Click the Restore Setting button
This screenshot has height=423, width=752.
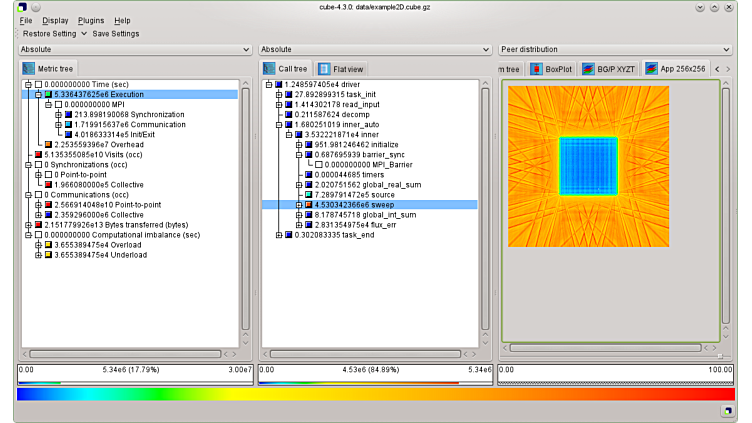(50, 33)
